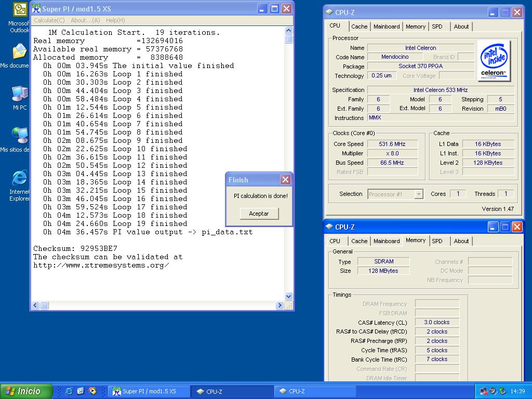Expand the Processor #1 selection dropdown
Image resolution: width=532 pixels, height=399 pixels.
click(x=419, y=194)
